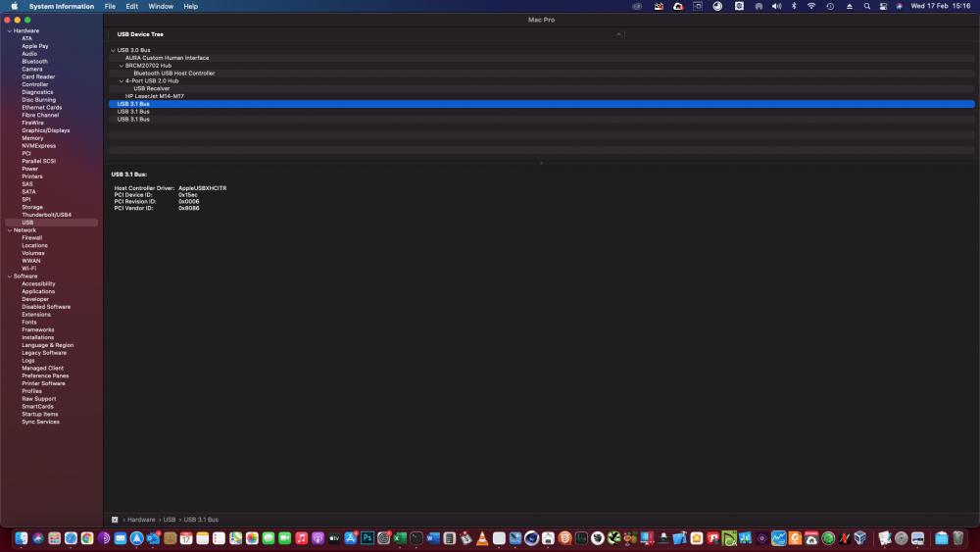Launch Siri from the Dock

[38, 538]
